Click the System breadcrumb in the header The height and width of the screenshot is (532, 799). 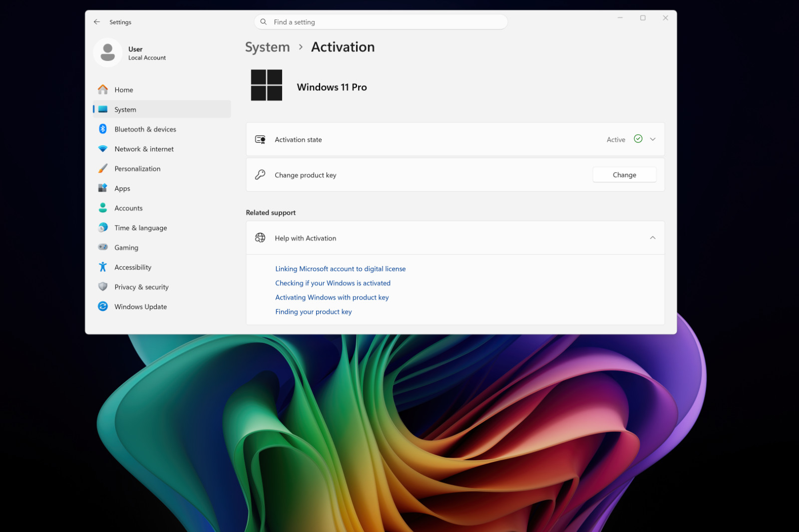click(x=267, y=47)
